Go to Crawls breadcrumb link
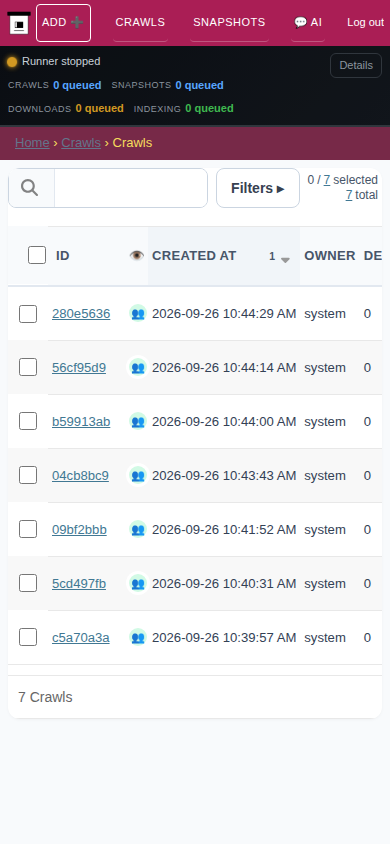Viewport: 390px width, 844px height. 81,143
